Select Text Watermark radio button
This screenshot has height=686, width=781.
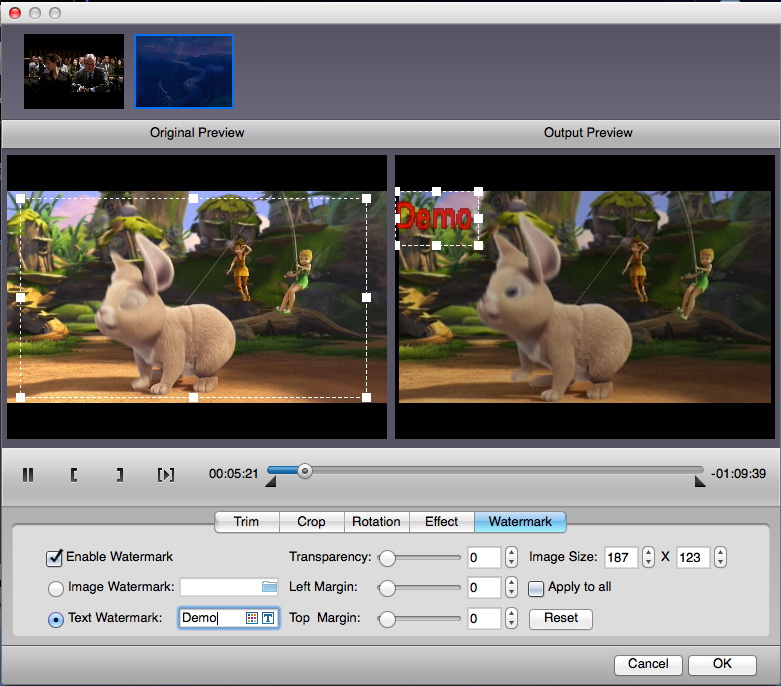55,619
